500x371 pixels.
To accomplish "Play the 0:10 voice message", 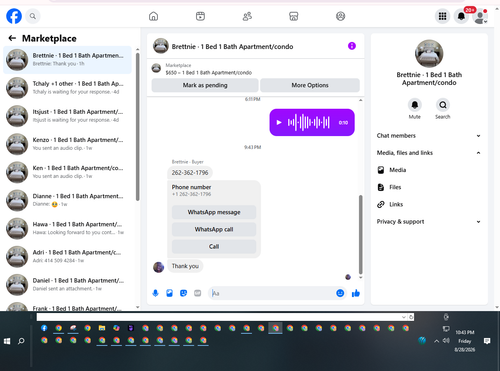I will (279, 122).
